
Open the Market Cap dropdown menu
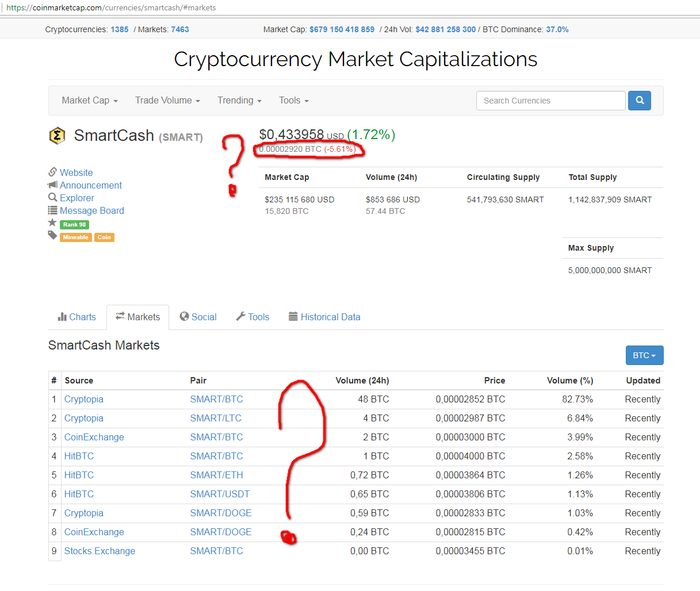point(90,101)
